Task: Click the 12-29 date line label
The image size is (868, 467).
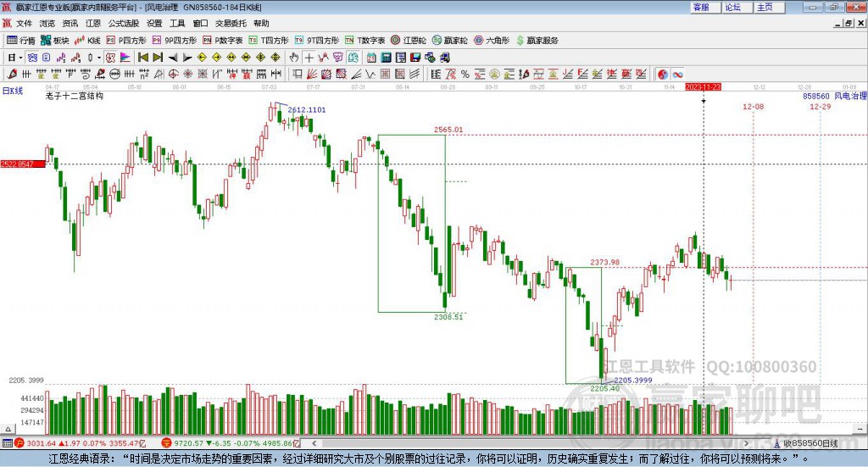Action: (820, 106)
